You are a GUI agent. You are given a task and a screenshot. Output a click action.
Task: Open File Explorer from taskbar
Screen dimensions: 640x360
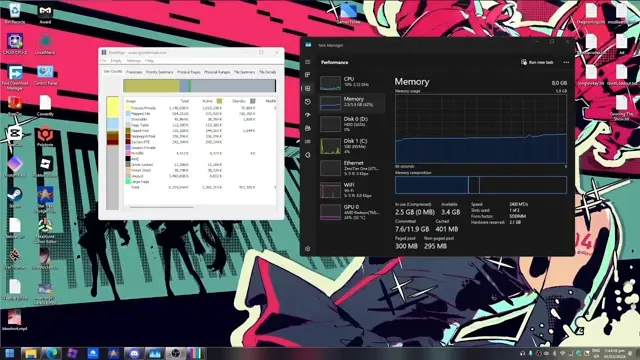click(30, 353)
